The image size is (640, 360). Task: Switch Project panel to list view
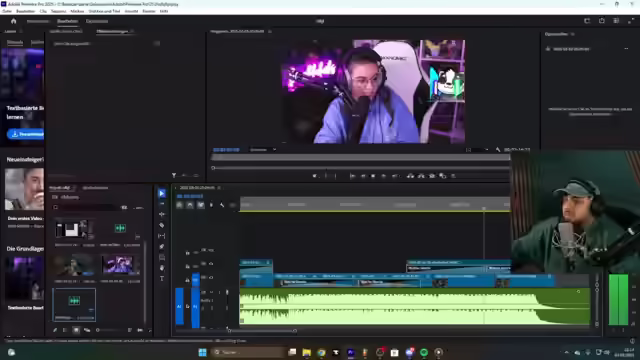(65, 330)
